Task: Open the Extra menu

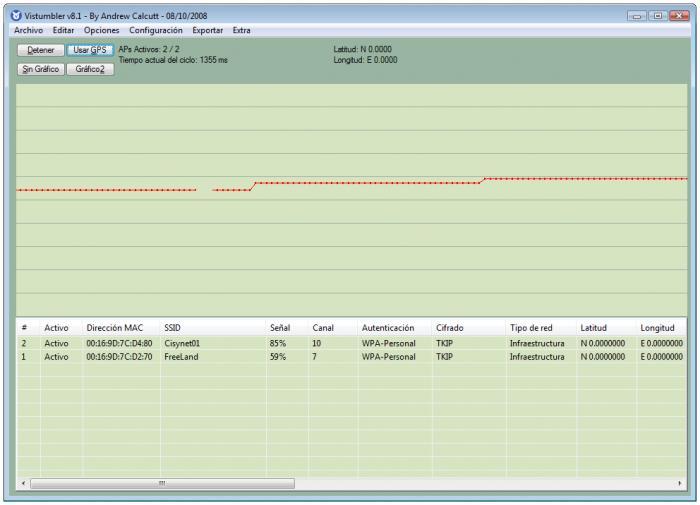Action: click(242, 30)
